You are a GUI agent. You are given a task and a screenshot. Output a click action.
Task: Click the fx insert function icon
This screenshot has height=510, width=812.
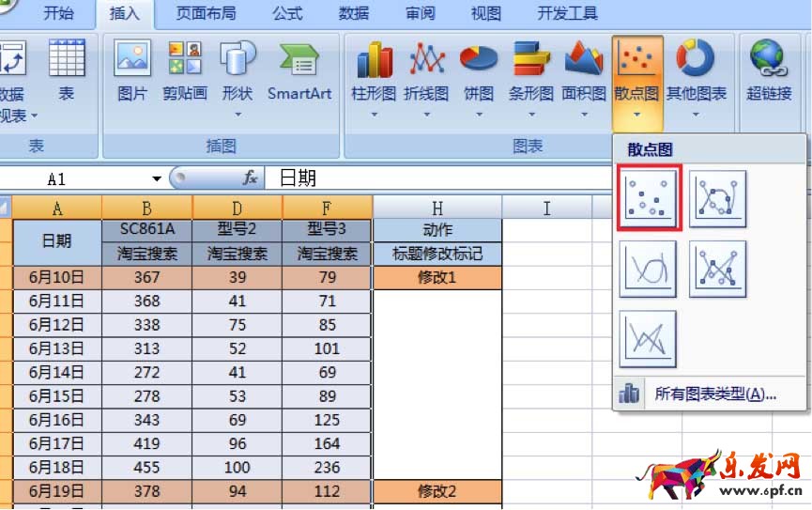(x=250, y=178)
